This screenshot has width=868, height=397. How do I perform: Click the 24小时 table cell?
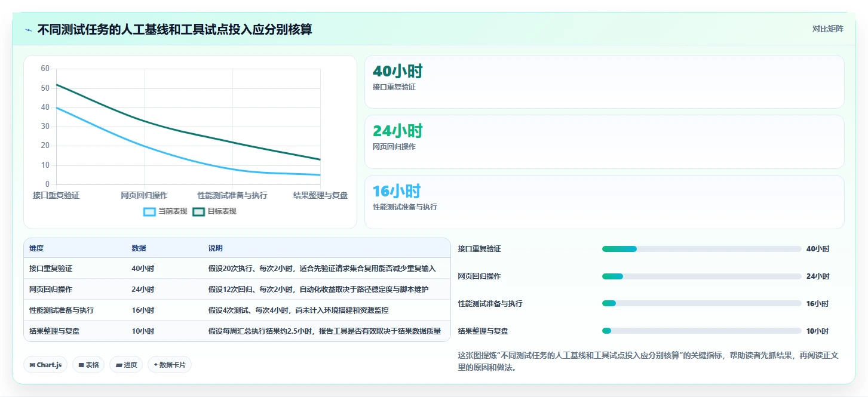tap(143, 290)
